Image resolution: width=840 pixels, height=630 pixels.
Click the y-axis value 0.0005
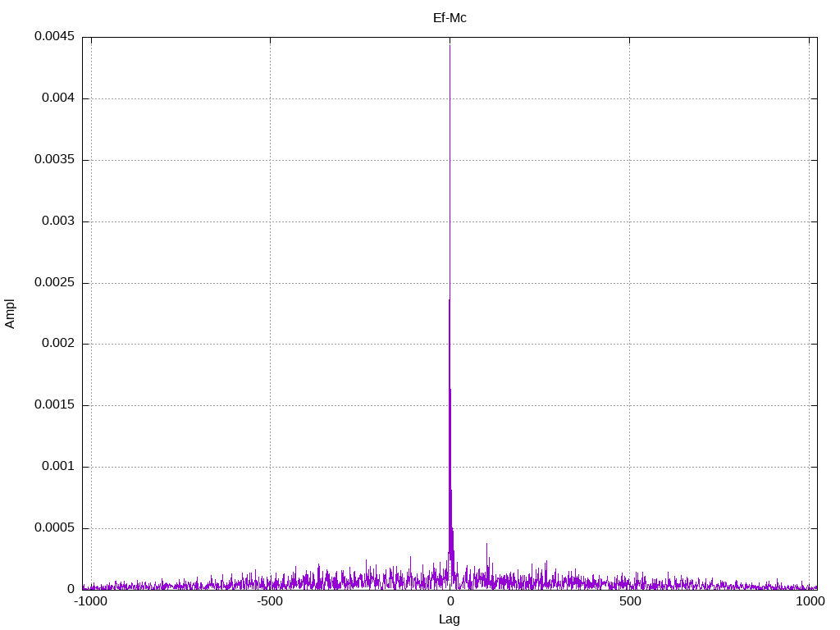[55, 527]
